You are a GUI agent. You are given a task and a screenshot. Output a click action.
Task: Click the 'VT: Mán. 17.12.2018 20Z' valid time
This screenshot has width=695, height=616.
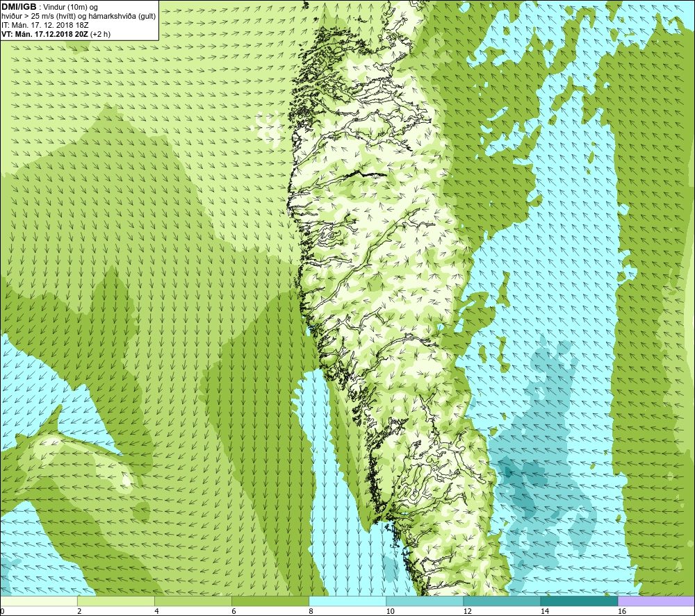(44, 34)
